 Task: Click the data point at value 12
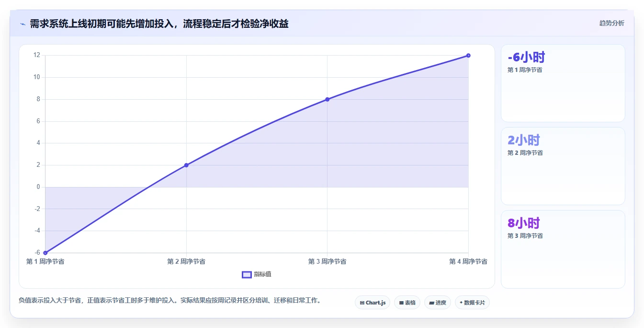(468, 56)
